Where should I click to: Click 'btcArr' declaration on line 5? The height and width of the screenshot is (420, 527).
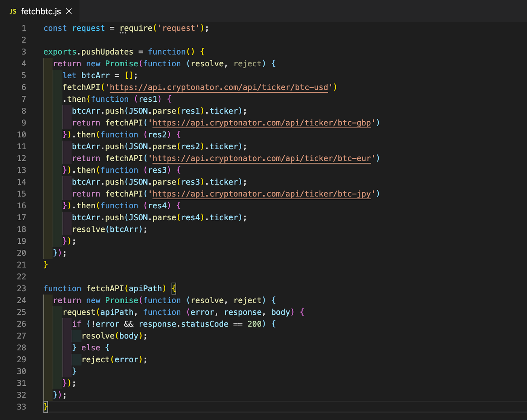pyautogui.click(x=96, y=76)
